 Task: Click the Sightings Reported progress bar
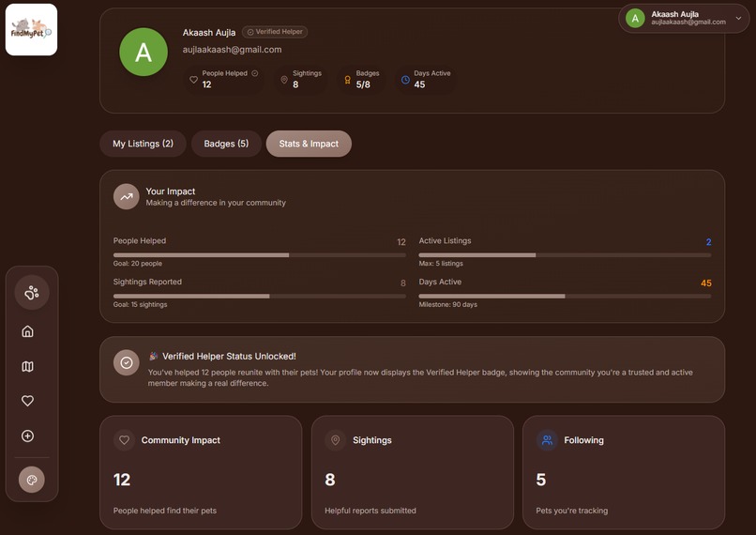click(260, 297)
